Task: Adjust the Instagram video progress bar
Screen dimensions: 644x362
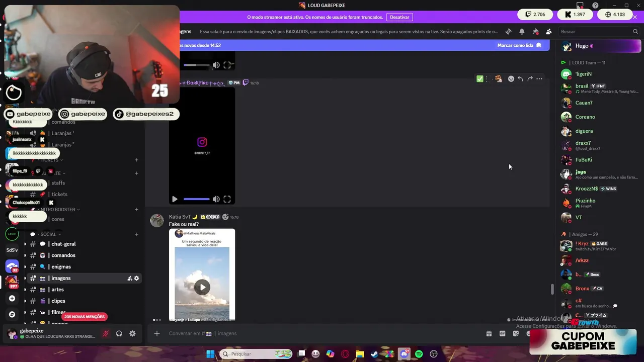Action: 196,199
